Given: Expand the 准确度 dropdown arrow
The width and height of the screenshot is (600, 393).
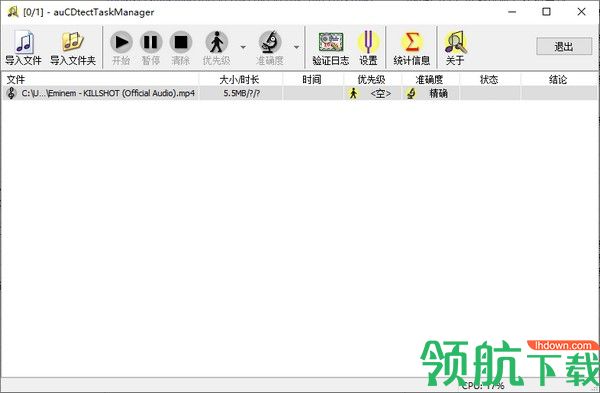Looking at the screenshot, I should pyautogui.click(x=297, y=47).
